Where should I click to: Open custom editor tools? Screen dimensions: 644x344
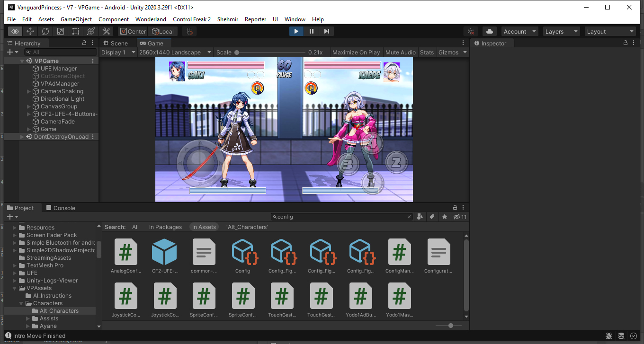point(106,31)
